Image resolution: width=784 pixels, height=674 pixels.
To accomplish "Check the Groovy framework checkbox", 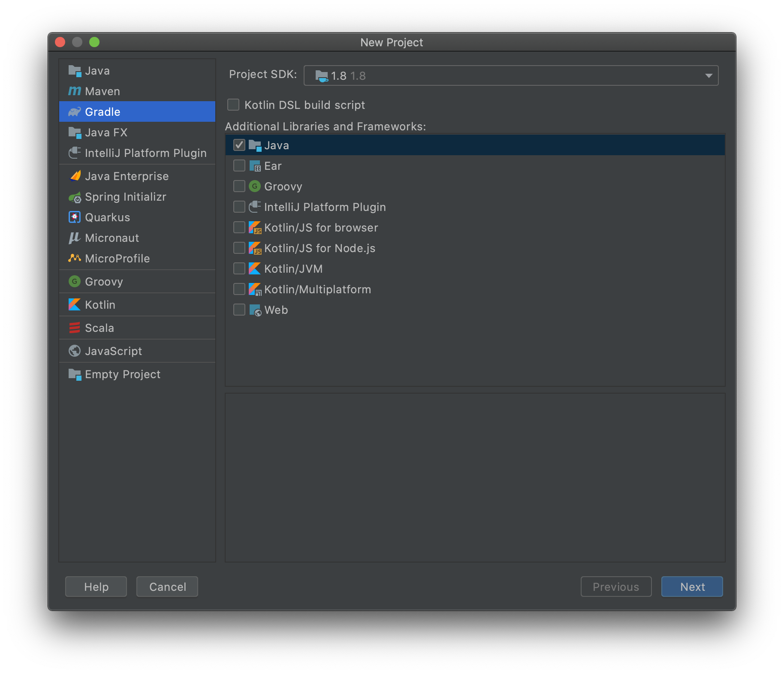I will point(239,186).
